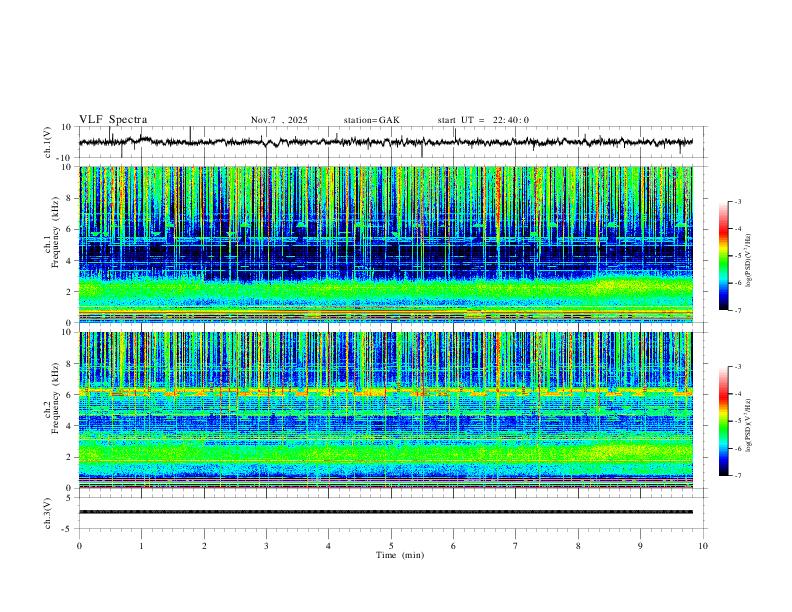Viewport: 792px width, 612px height.
Task: Click the "0" tick on the time axis
Action: tap(79, 545)
